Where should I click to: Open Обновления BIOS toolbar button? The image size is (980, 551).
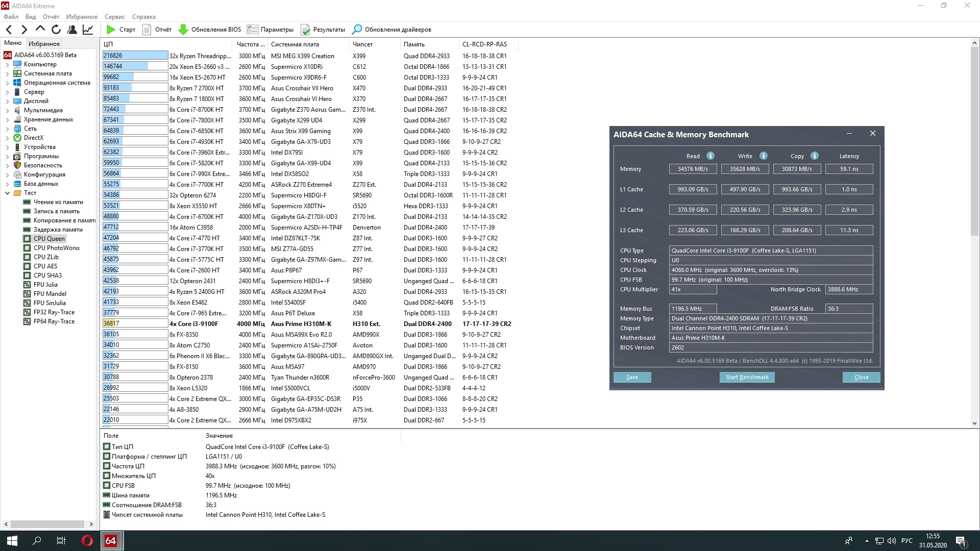(209, 30)
